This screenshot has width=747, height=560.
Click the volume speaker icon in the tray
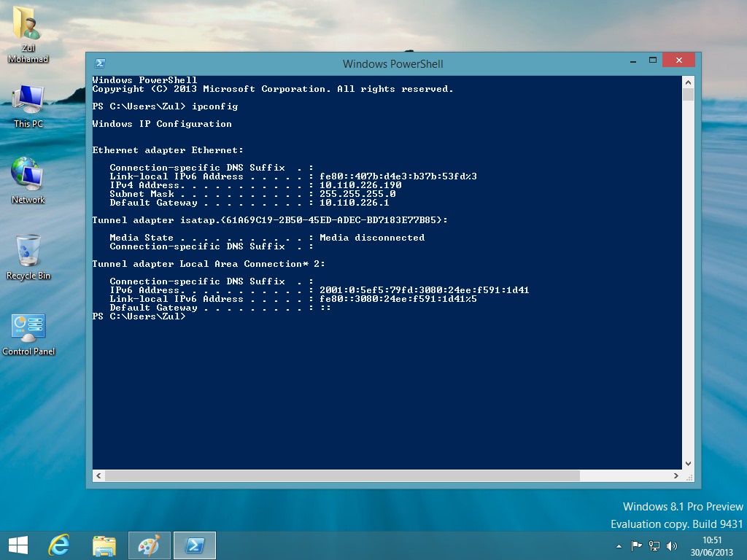point(670,545)
